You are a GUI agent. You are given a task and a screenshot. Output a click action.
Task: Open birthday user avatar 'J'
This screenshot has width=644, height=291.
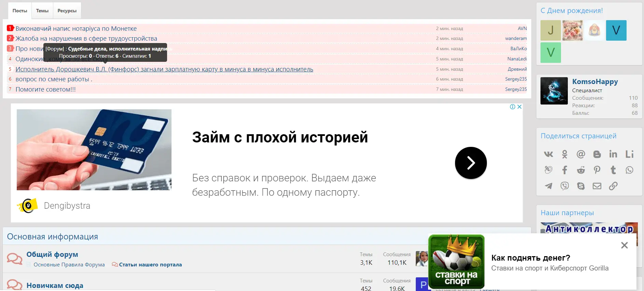coord(551,30)
